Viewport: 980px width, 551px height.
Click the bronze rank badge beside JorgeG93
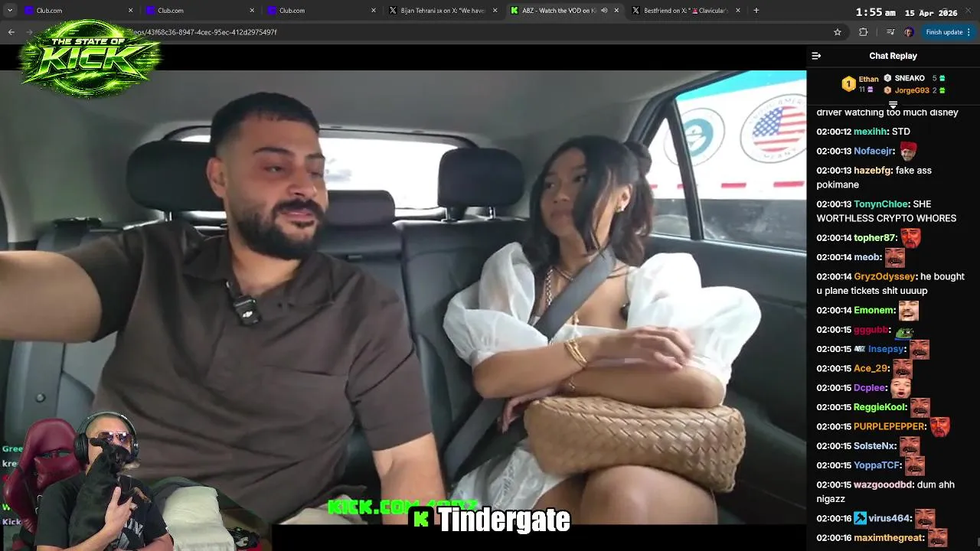887,90
